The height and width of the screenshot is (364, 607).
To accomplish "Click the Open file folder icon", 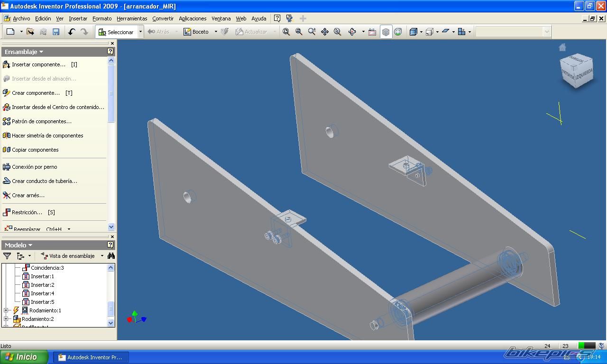I will (30, 32).
